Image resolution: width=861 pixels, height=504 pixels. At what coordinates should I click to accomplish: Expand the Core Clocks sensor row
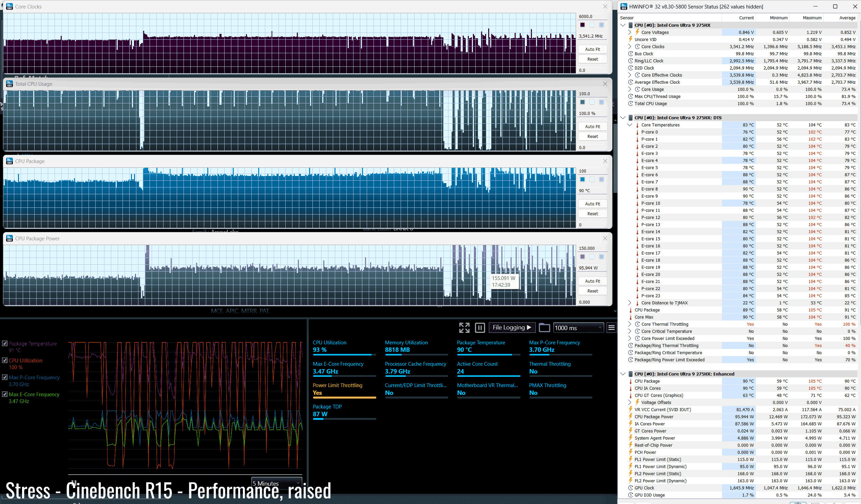[630, 46]
